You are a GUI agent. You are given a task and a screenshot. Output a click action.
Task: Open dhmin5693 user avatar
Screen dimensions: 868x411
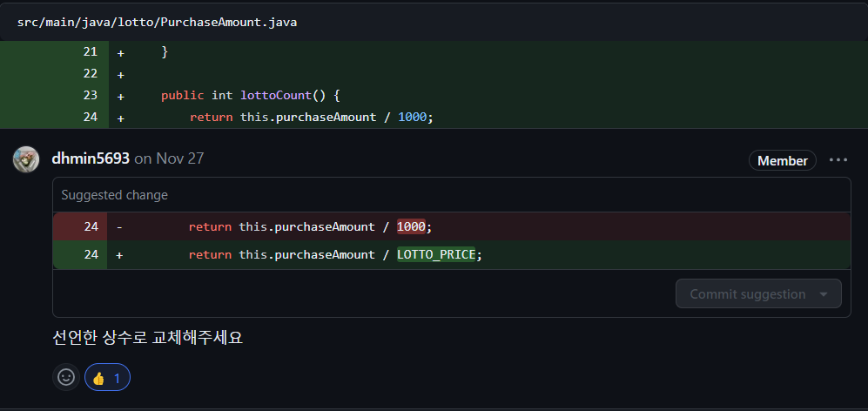click(x=26, y=159)
